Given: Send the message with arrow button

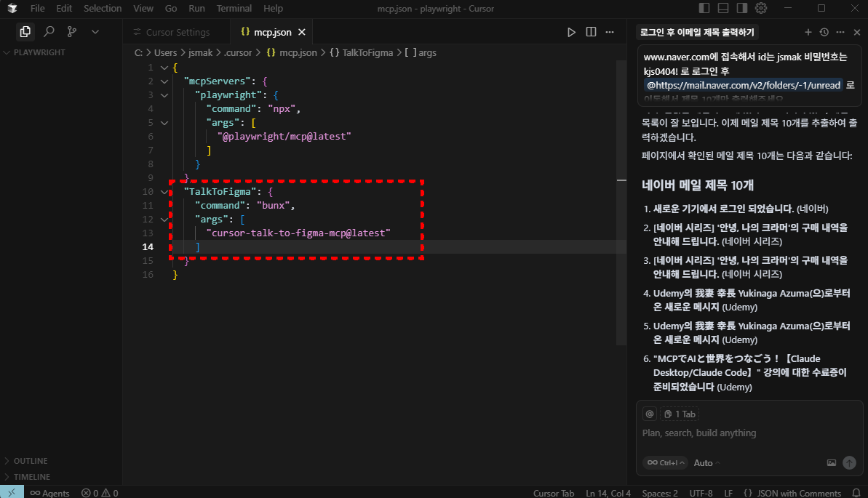Looking at the screenshot, I should [849, 462].
